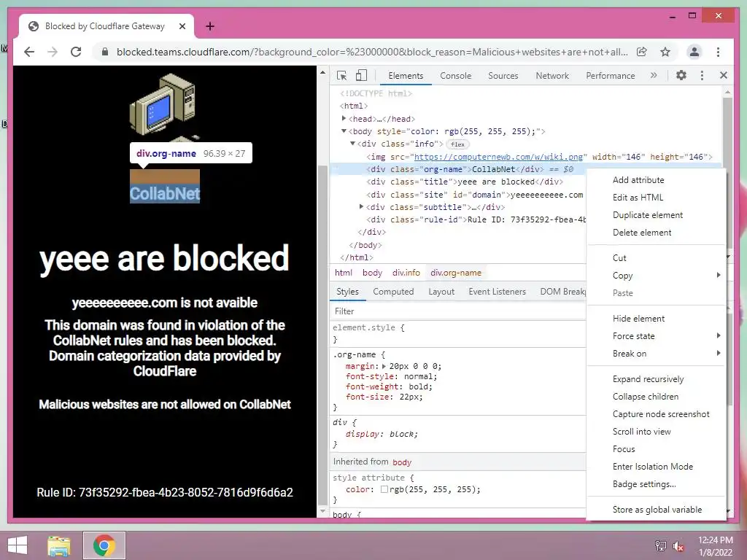Screen dimensions: 747x560
Task: Click the browser forward arrow
Action: [53, 52]
